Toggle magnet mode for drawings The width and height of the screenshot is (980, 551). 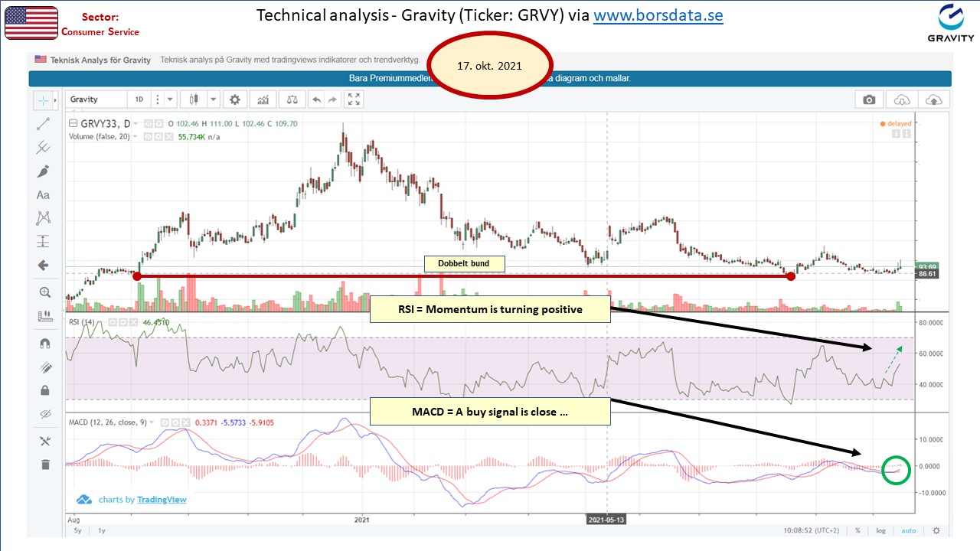tap(44, 344)
